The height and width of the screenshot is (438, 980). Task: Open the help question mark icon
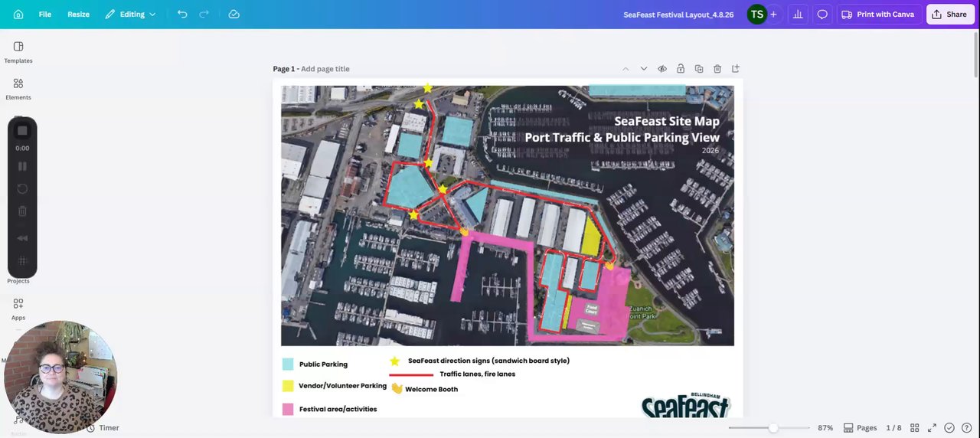967,428
